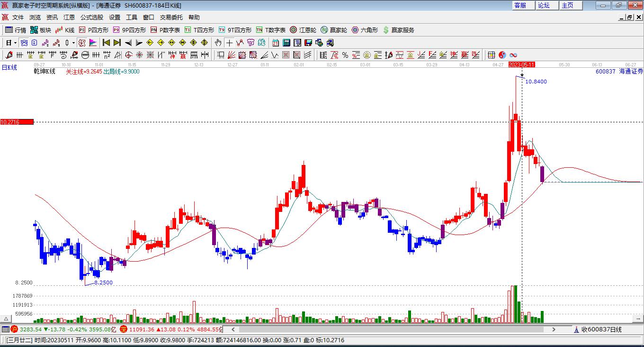This screenshot has width=644, height=347.
Task: Step chart forward with black right arrow
Action: click(139, 43)
